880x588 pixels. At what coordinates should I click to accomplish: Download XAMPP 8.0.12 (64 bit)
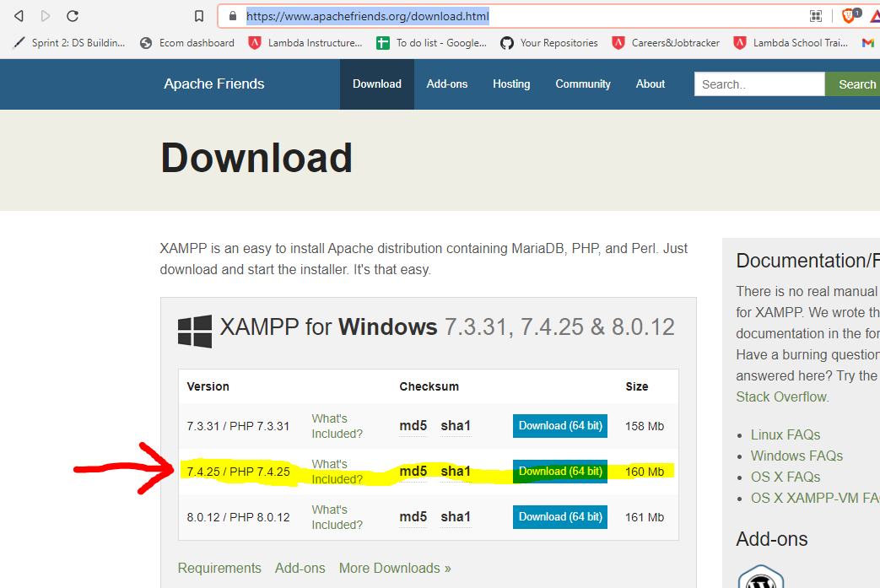[x=560, y=517]
